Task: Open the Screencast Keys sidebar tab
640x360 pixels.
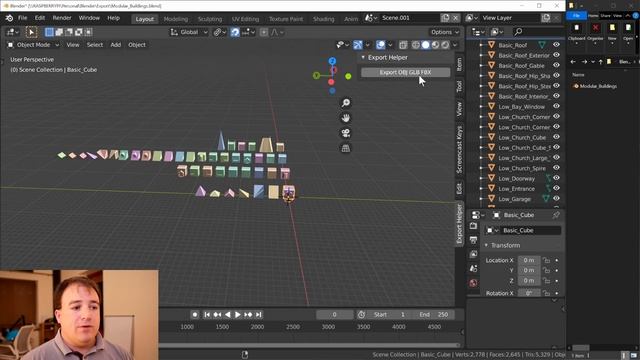Action: pyautogui.click(x=459, y=149)
